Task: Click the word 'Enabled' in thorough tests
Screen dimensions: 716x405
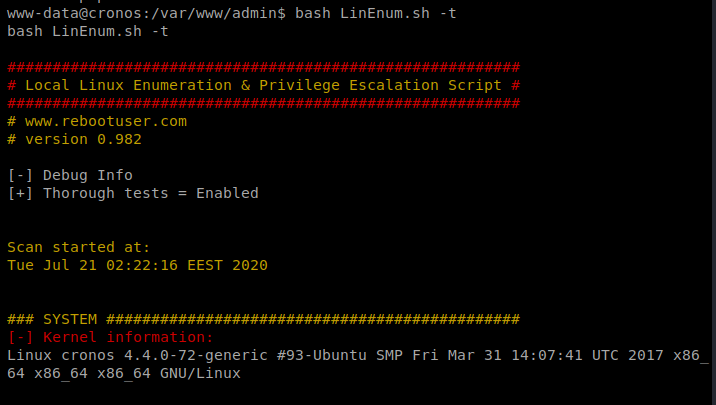Action: (227, 193)
